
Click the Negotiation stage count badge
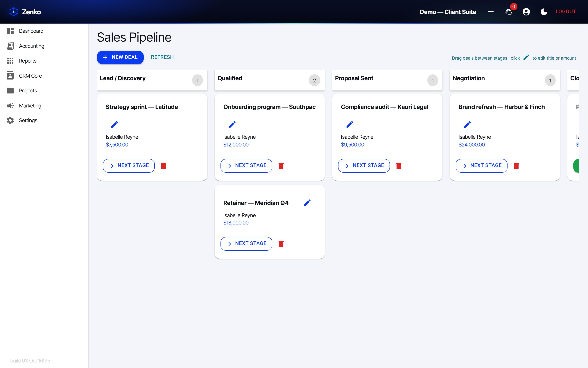tap(550, 80)
